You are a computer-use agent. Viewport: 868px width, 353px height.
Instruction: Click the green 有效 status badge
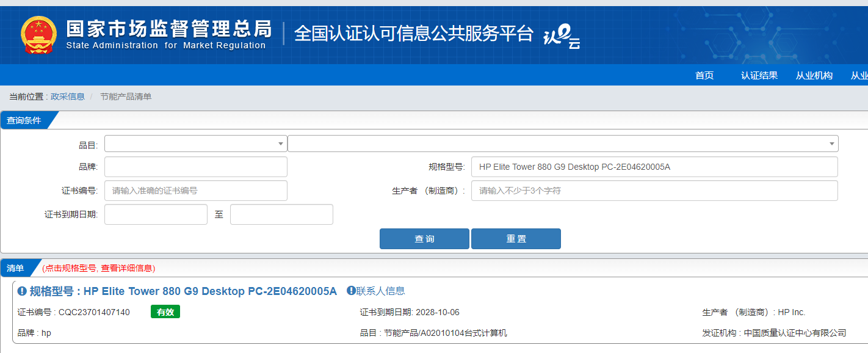coord(165,312)
